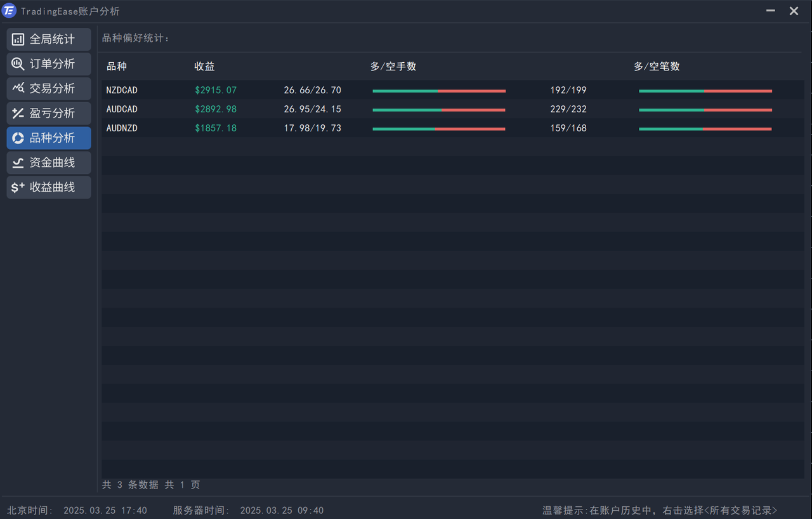
Task: Click the Profit/Loss Analysis (盈亏分析) icon
Action: click(18, 113)
